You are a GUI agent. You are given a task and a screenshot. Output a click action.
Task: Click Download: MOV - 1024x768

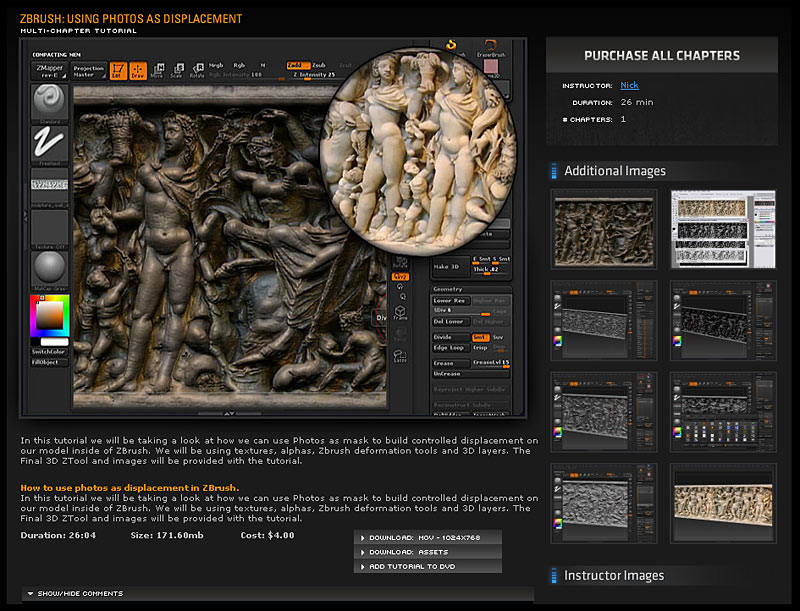coord(428,538)
